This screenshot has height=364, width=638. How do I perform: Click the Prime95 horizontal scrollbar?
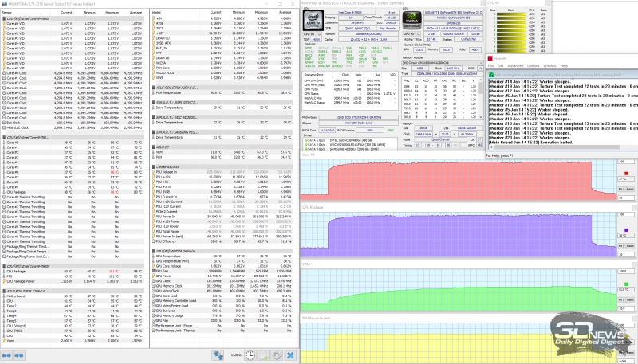562,147
